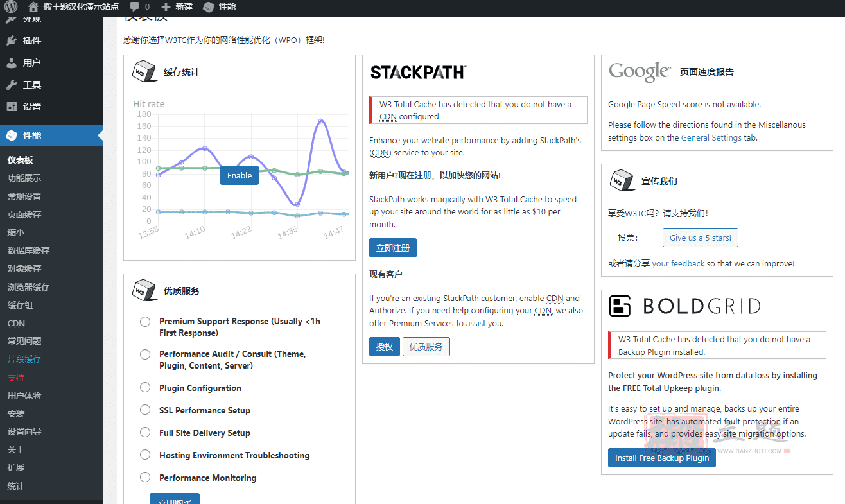
Task: Follow the General Settings link
Action: click(711, 137)
